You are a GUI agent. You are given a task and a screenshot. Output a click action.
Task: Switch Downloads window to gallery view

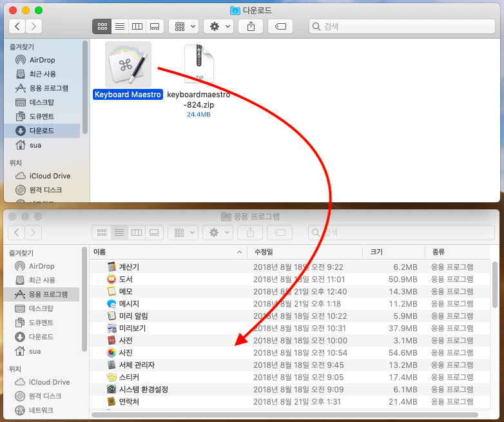(155, 26)
